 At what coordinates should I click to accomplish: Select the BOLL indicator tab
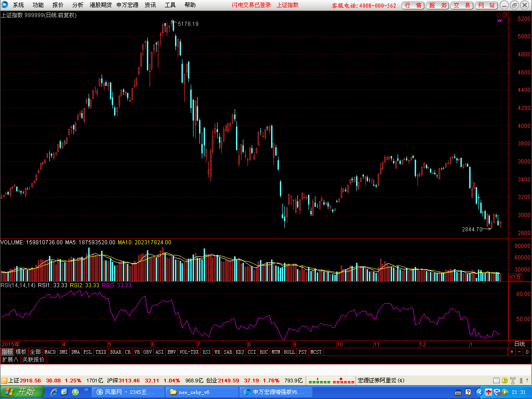pyautogui.click(x=290, y=352)
